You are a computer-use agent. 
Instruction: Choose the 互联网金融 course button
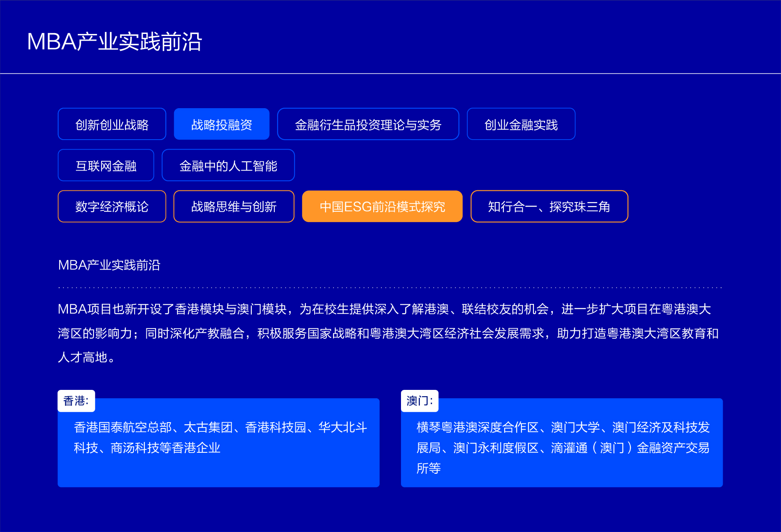click(x=106, y=166)
